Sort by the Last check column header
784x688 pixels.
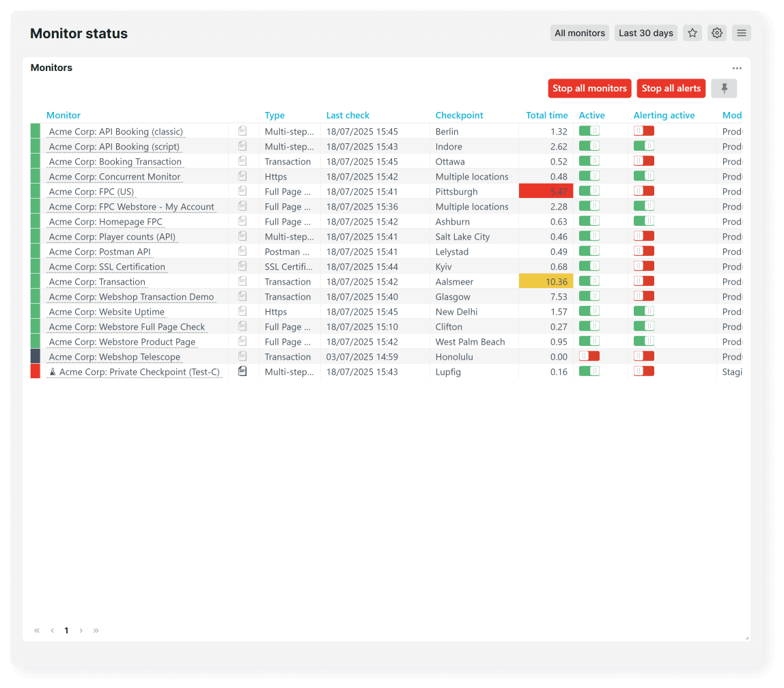pyautogui.click(x=348, y=115)
